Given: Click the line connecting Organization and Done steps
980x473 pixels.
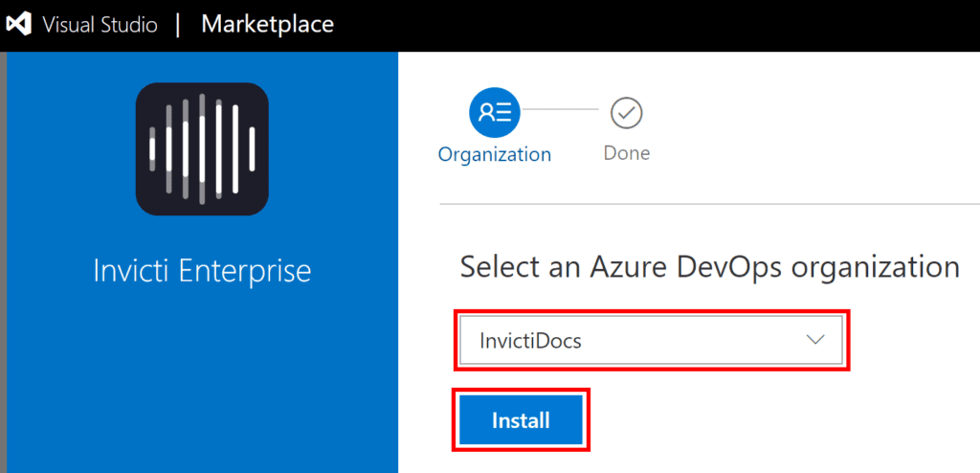Looking at the screenshot, I should tap(560, 109).
